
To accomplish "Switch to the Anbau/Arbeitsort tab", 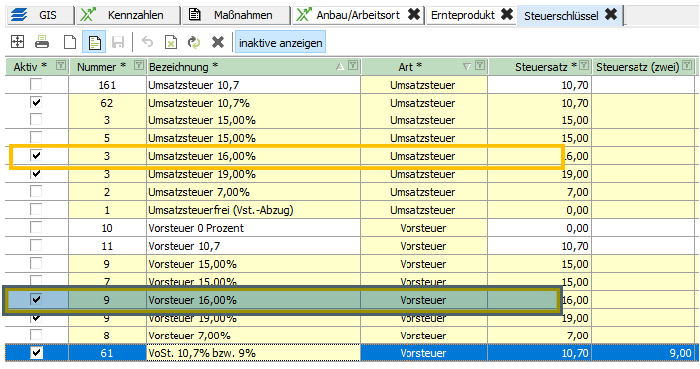I will click(358, 15).
